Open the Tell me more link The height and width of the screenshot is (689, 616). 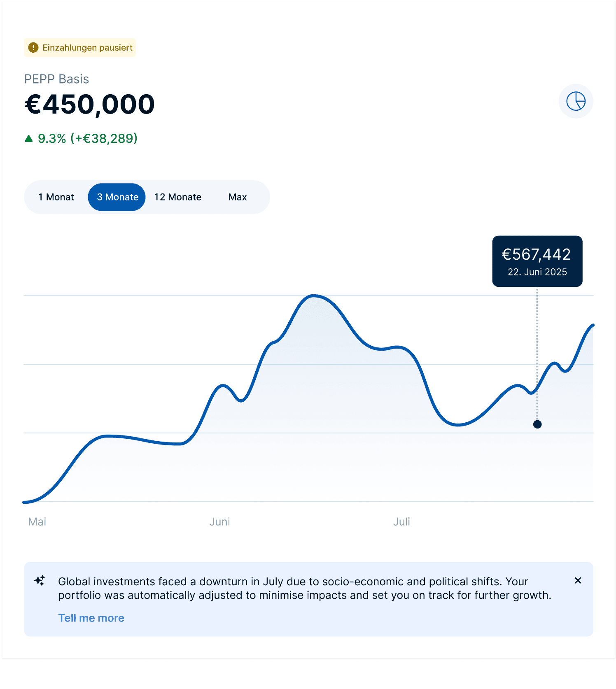tap(91, 618)
